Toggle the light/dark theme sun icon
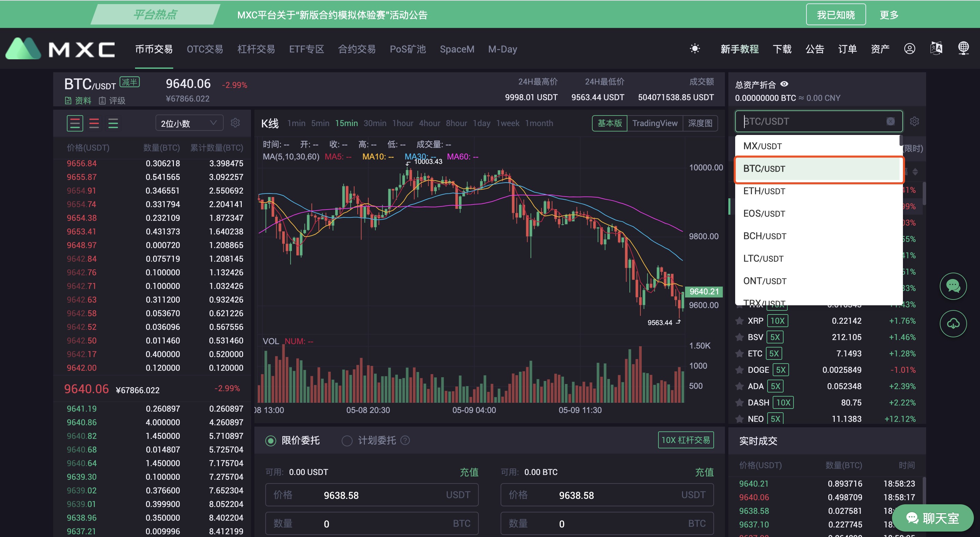 695,49
